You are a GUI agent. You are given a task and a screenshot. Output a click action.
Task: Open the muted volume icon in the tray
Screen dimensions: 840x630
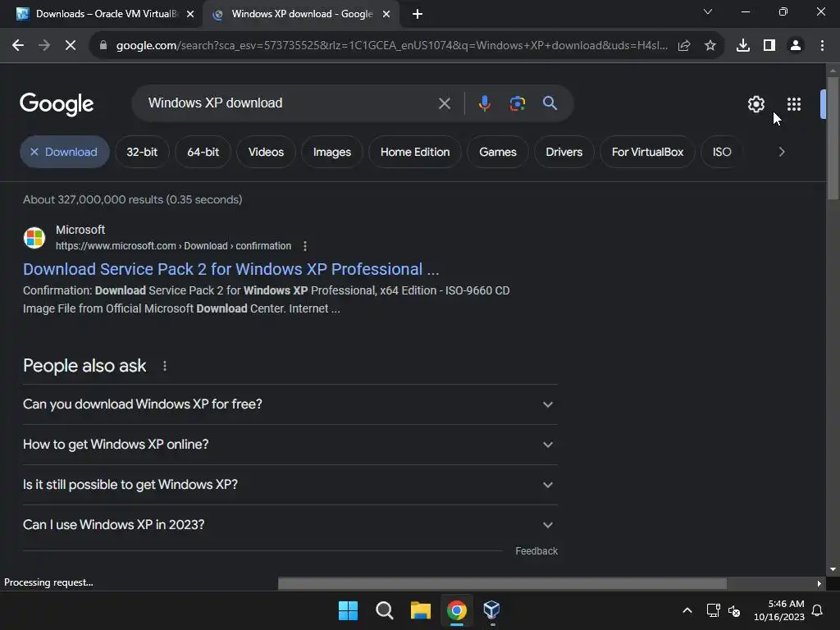[734, 610]
